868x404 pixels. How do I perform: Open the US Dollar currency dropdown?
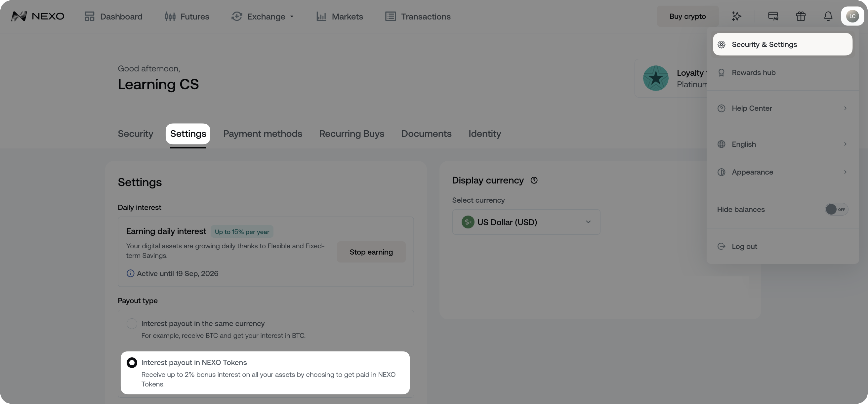click(x=526, y=222)
